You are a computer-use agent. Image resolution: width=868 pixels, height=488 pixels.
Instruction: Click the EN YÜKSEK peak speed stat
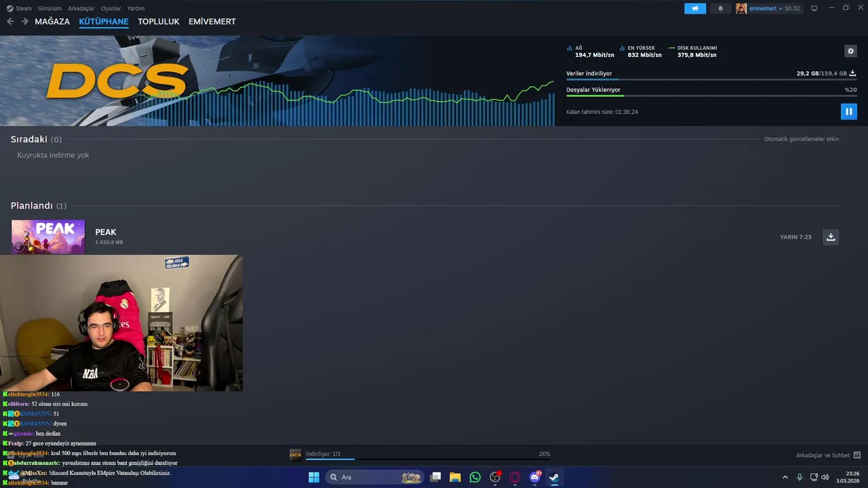(x=640, y=52)
